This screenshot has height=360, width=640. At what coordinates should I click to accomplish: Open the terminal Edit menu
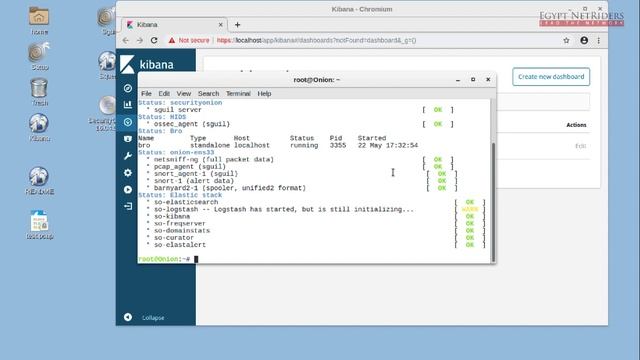[x=164, y=93]
